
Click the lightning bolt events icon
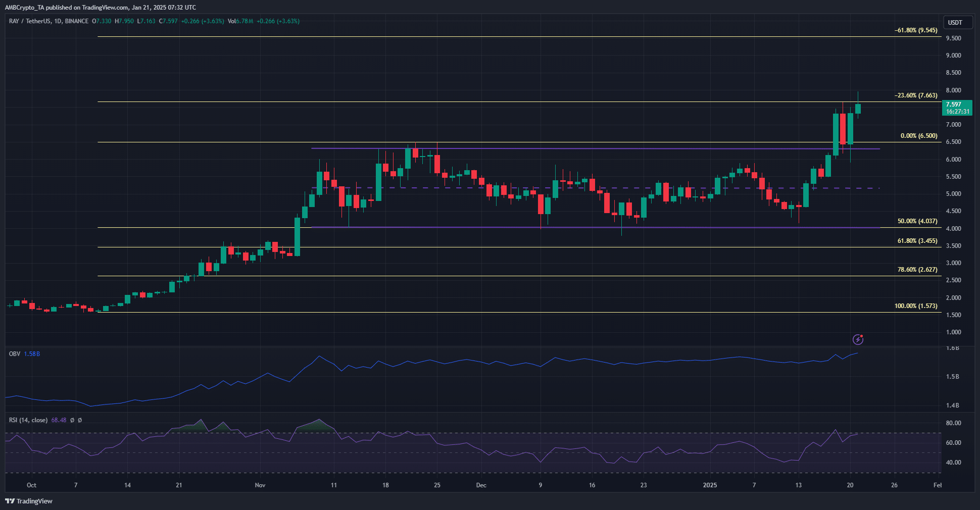click(858, 339)
